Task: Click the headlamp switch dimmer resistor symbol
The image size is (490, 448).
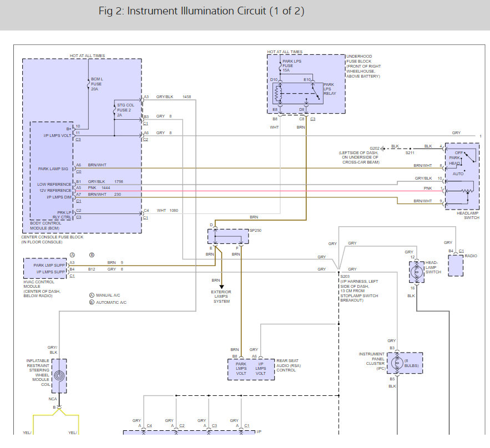Action: 467,191
